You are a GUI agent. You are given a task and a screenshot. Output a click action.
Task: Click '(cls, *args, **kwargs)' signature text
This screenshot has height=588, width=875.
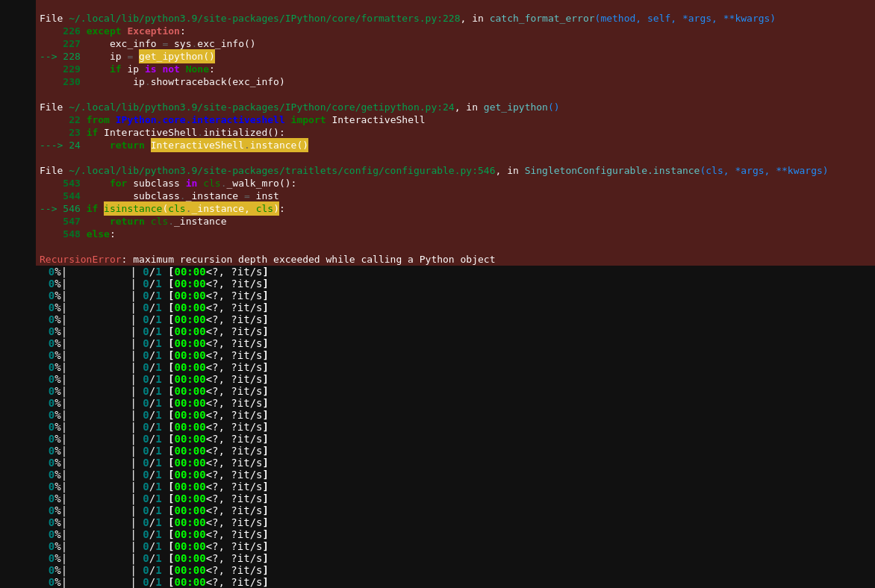765,171
